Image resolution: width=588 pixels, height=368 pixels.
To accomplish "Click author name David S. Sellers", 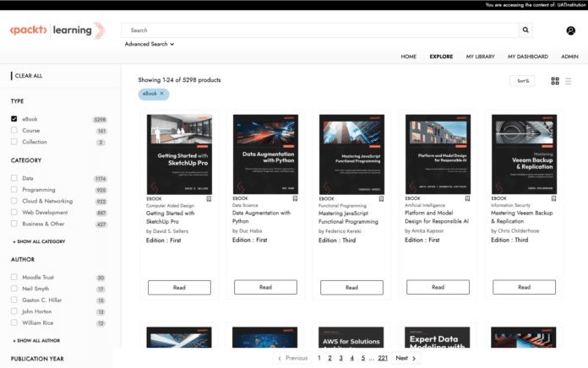I will 171,231.
